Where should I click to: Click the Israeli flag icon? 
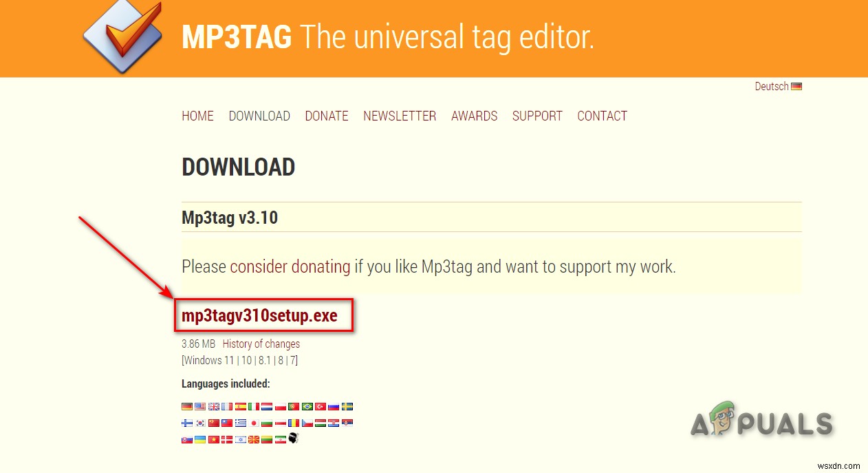[x=241, y=439]
